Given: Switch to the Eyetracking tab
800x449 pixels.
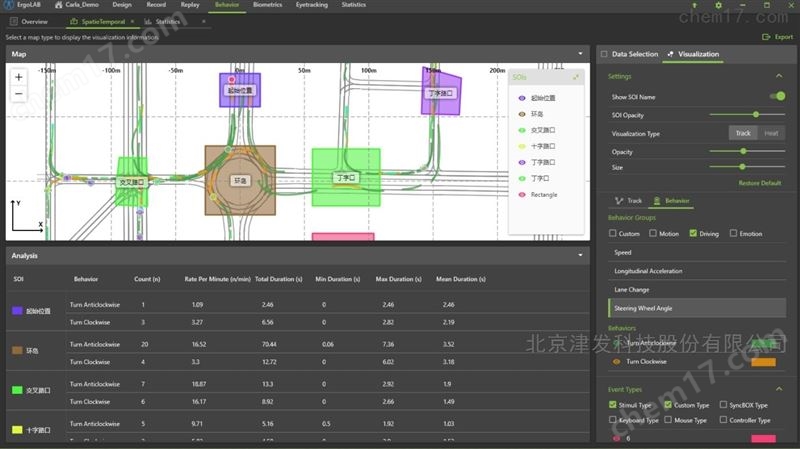Looking at the screenshot, I should pyautogui.click(x=312, y=5).
